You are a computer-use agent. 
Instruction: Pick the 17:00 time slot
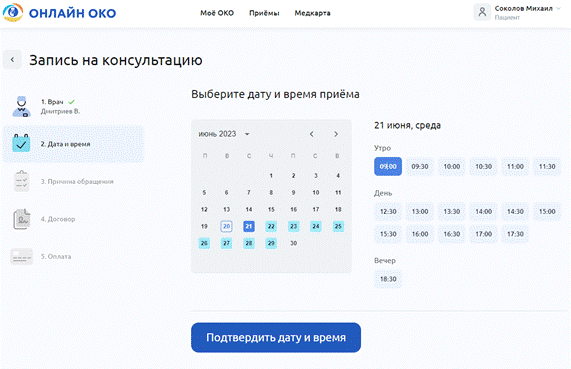click(x=484, y=234)
